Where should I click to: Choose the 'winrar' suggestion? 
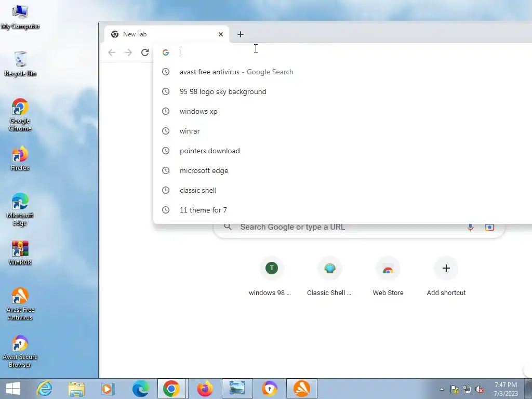[343, 131]
